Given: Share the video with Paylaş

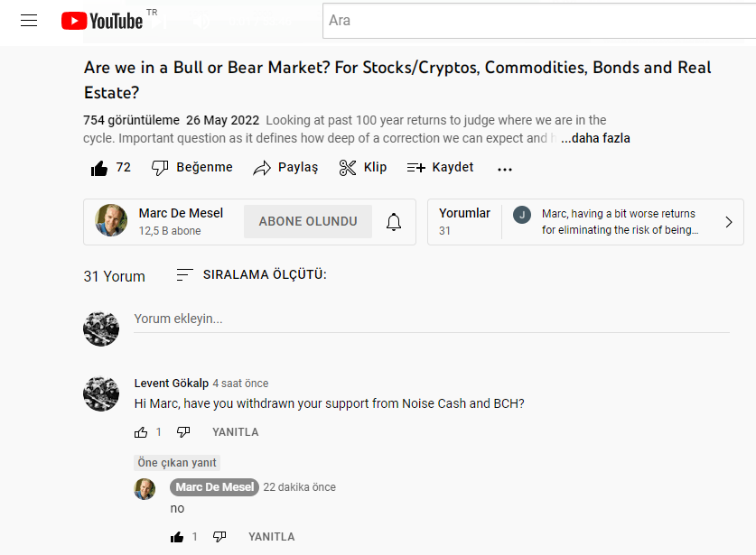Looking at the screenshot, I should click(285, 167).
